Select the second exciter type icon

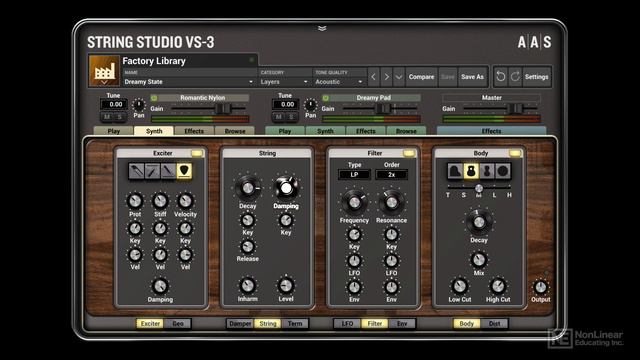coord(152,171)
